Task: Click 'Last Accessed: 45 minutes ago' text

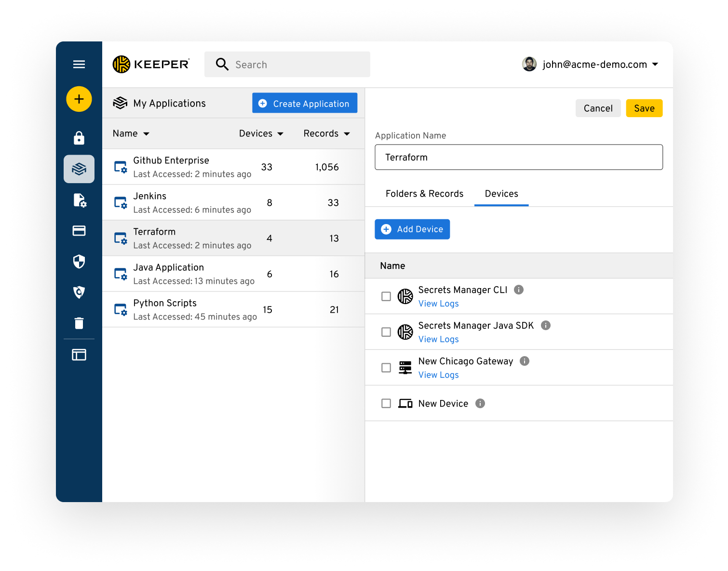Action: (195, 317)
